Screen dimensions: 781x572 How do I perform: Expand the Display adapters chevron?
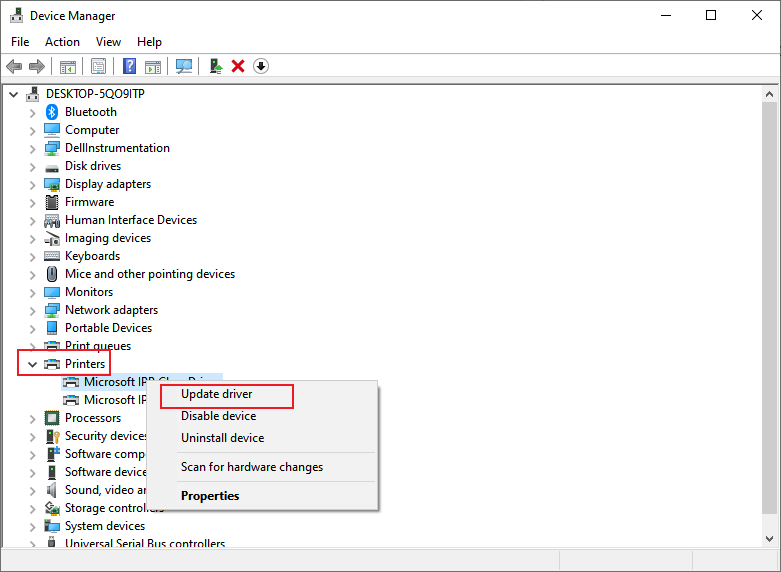(32, 185)
